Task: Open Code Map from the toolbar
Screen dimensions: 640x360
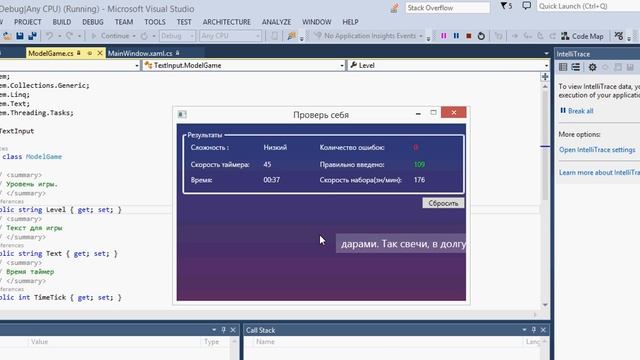Action: [x=582, y=36]
